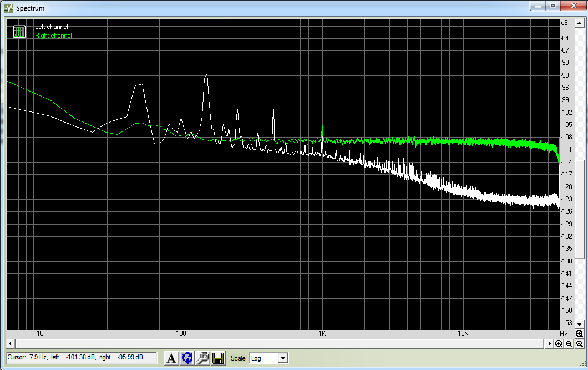The image size is (588, 370).
Task: Click the 10 frequency axis label
Action: click(40, 333)
